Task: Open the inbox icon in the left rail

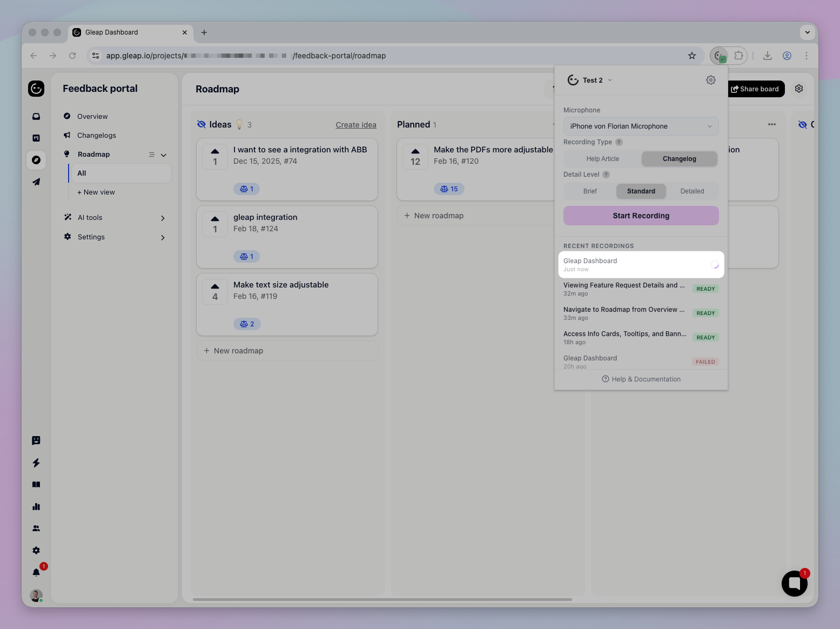Action: click(36, 116)
